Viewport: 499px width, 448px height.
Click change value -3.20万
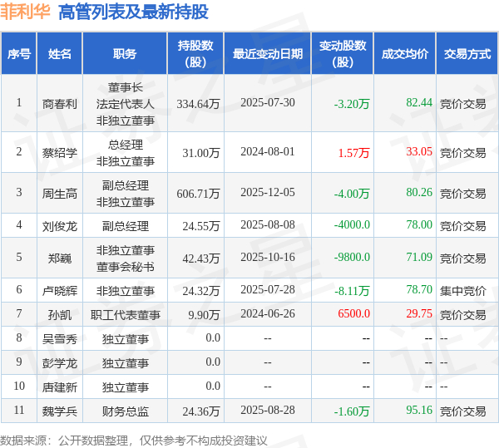coord(352,104)
